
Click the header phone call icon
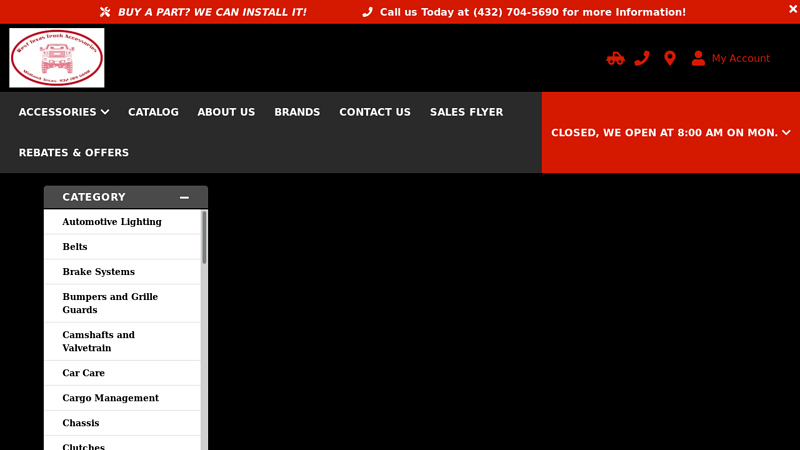[642, 58]
